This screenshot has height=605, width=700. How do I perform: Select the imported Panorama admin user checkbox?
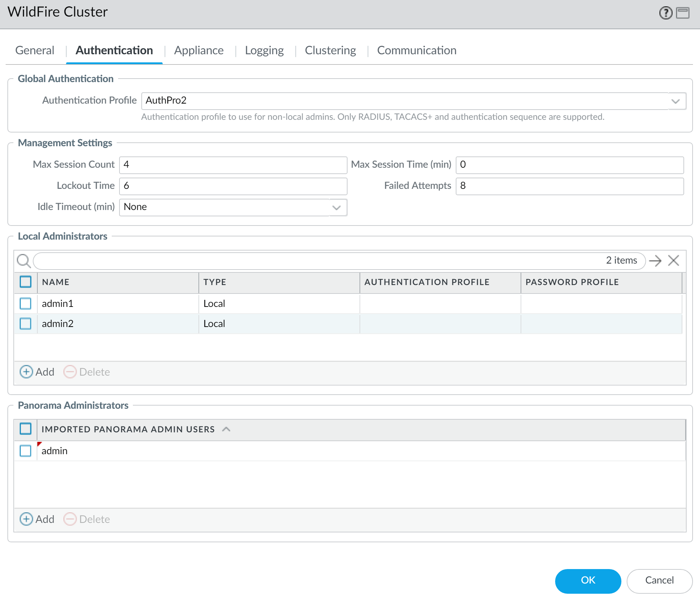tap(25, 451)
